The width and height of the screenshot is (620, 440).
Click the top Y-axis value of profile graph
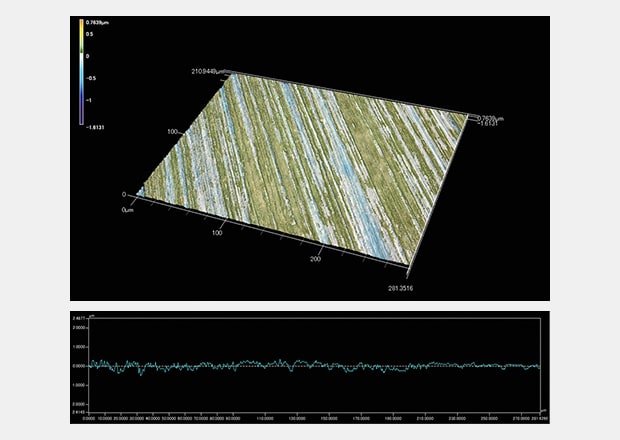coord(78,320)
